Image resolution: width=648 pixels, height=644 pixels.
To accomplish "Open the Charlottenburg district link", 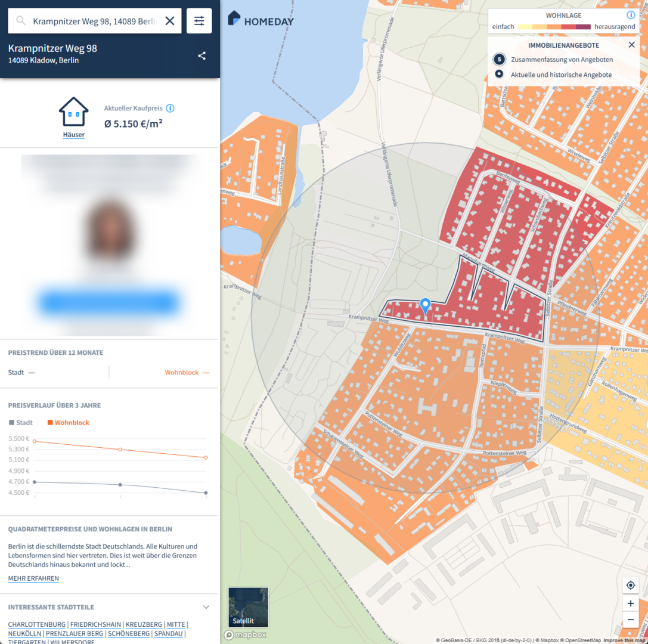I will click(x=37, y=624).
